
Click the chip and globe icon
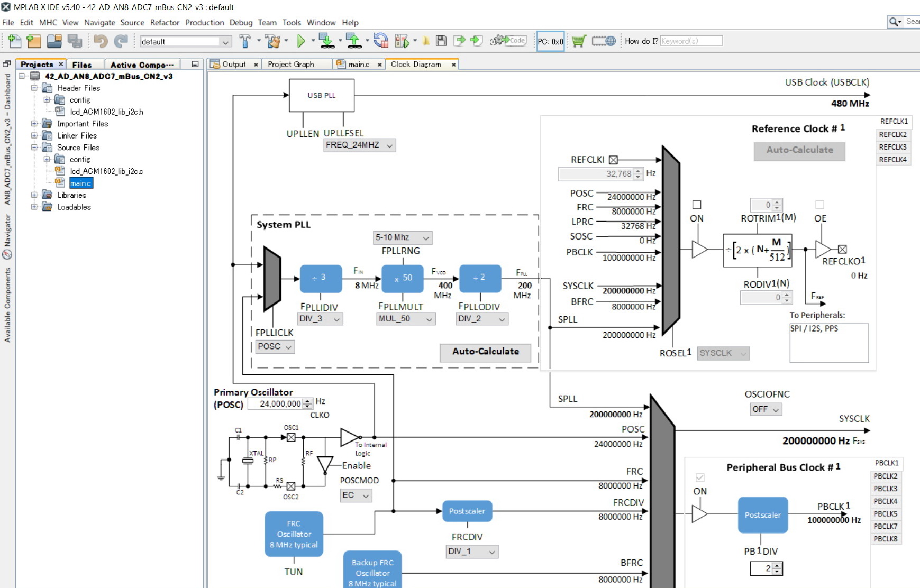pyautogui.click(x=604, y=41)
